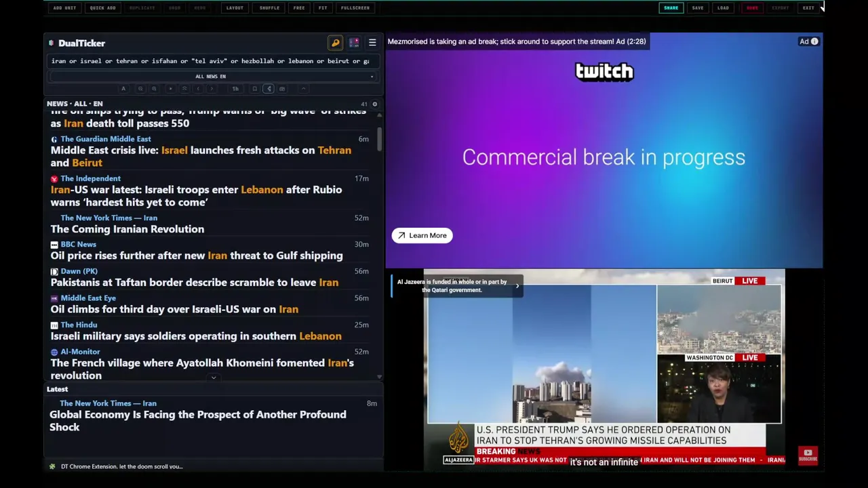
Task: Click the play ticker icon
Action: (171, 89)
